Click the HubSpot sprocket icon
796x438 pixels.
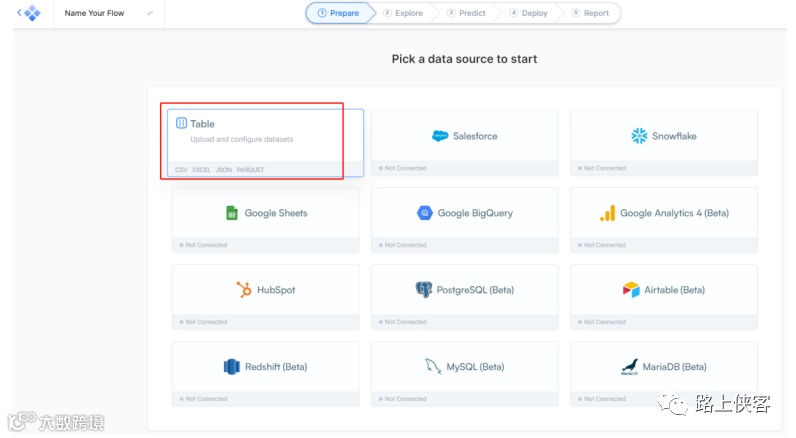click(x=244, y=290)
